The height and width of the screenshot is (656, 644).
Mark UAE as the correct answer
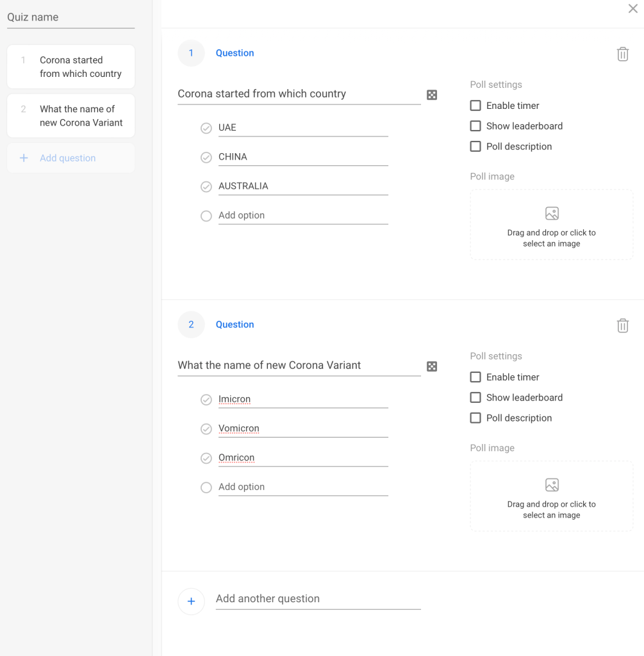point(206,128)
